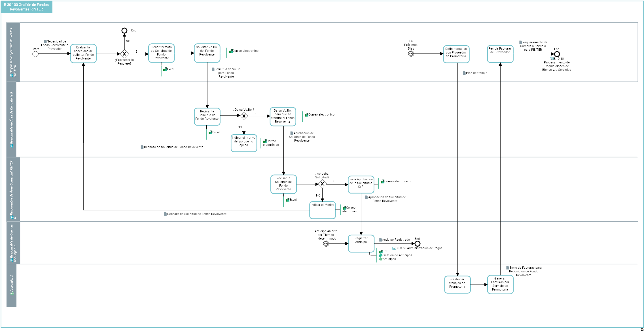Image resolution: width=644 pixels, height=331 pixels.
Task: Click End event after 'Anticipo Registrado'
Action: click(x=418, y=244)
